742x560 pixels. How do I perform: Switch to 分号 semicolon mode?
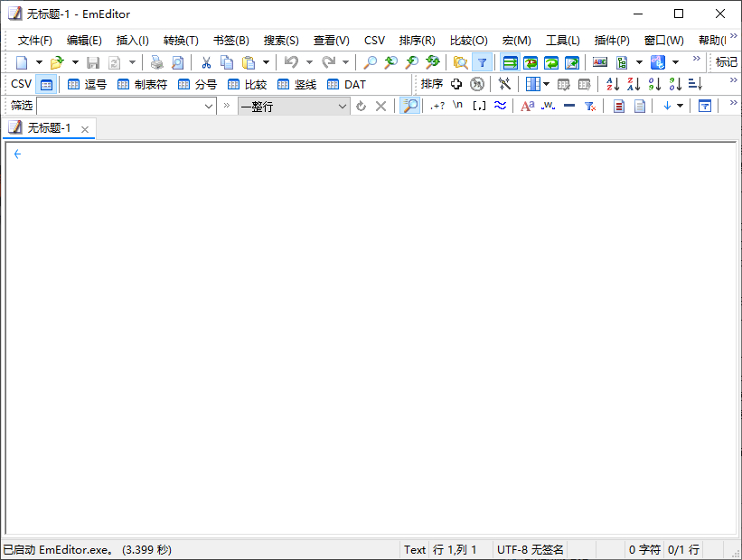197,85
